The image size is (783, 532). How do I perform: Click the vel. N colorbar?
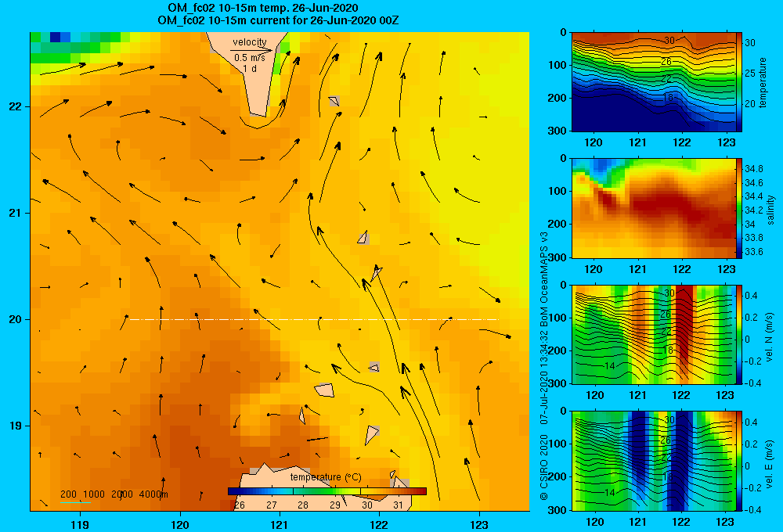[739, 334]
